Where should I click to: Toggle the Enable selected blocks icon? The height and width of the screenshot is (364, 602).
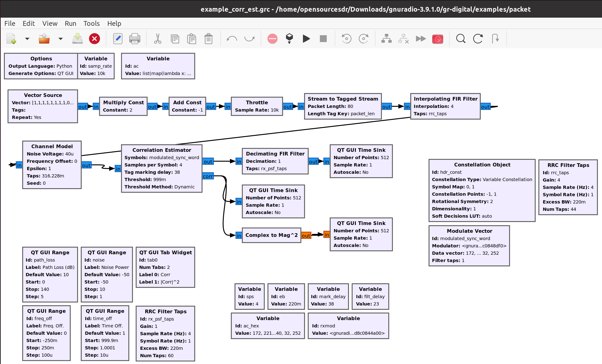click(386, 39)
